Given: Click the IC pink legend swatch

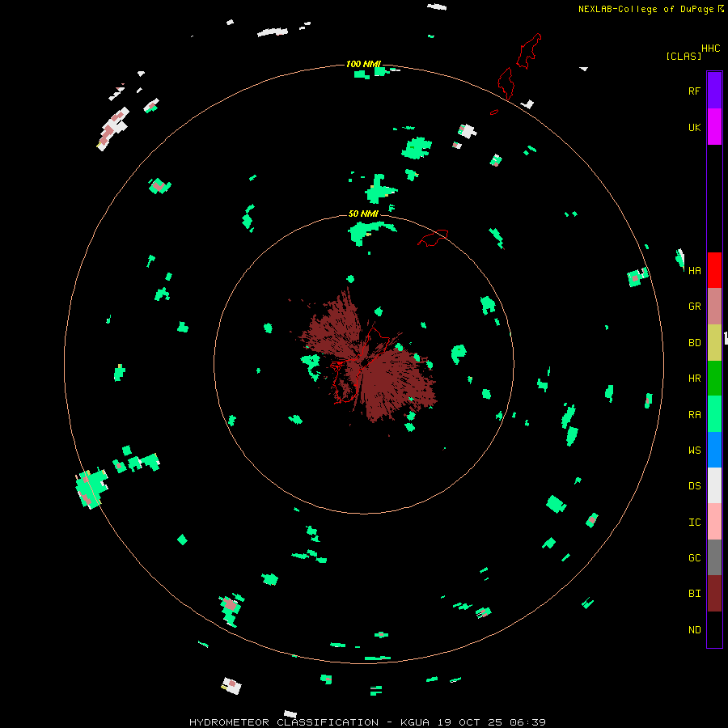Looking at the screenshot, I should click(x=714, y=522).
